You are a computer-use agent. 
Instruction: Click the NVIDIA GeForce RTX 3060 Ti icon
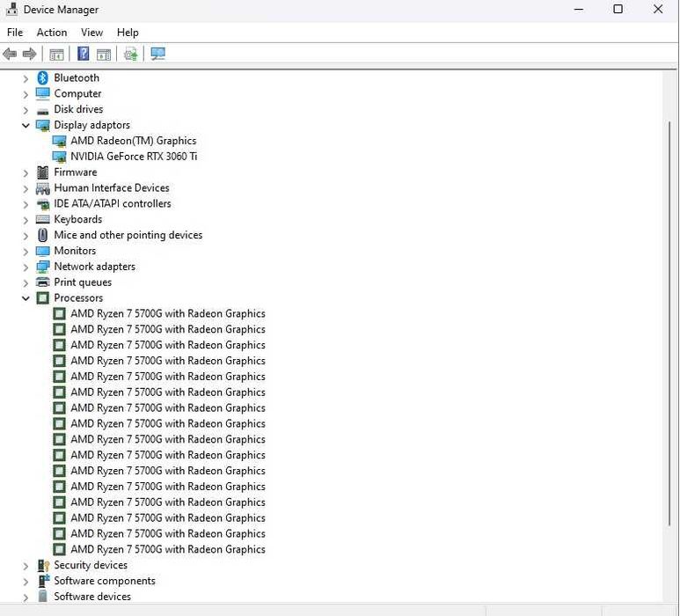pyautogui.click(x=59, y=157)
